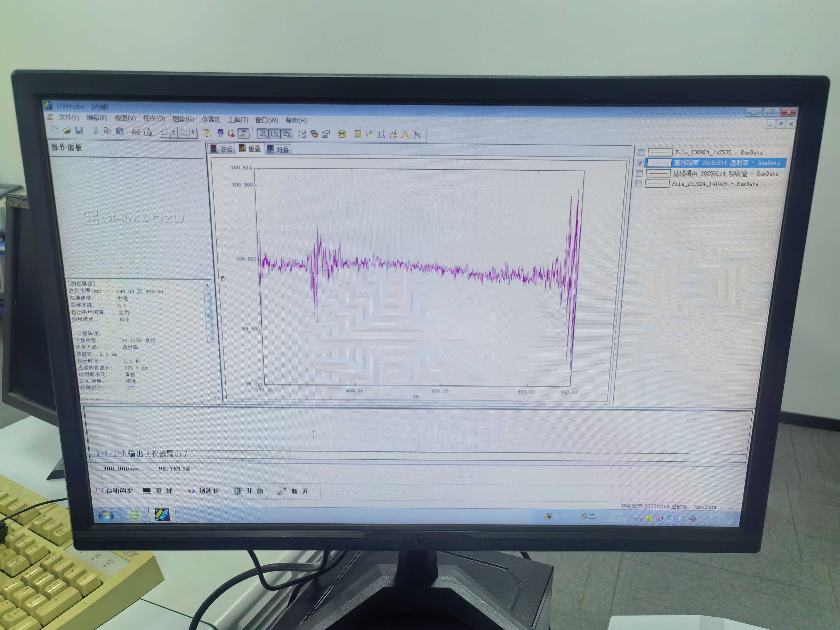Click the Print Preview toolbar icon

coord(148,132)
